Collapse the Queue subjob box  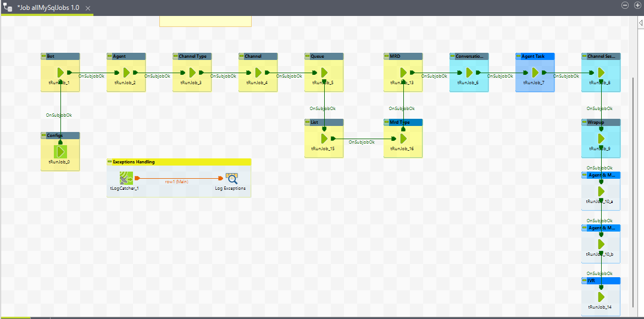[x=308, y=56]
